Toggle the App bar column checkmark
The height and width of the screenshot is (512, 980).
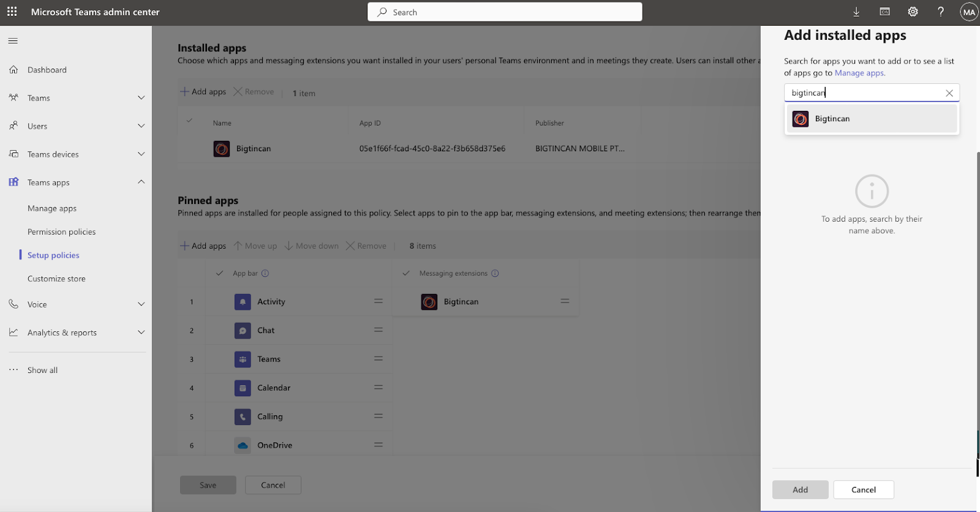219,273
